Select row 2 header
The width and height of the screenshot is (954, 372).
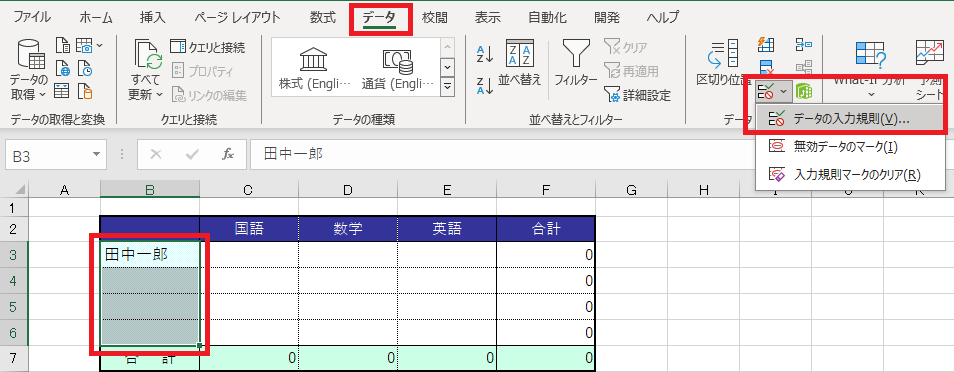(x=14, y=229)
